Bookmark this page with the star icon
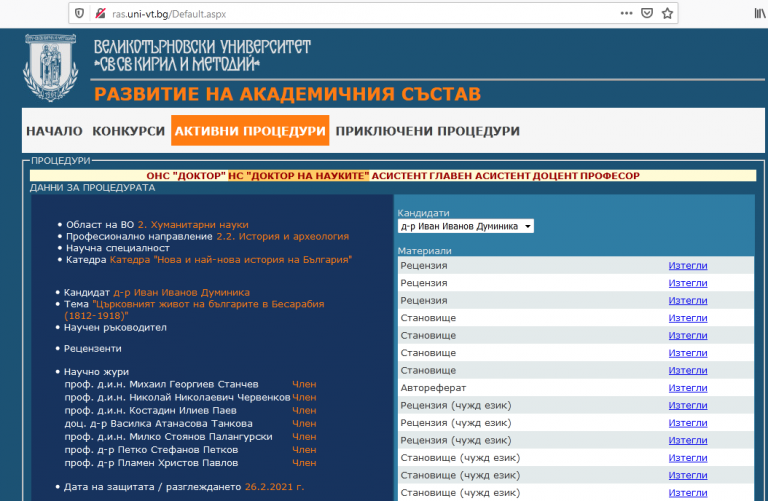The width and height of the screenshot is (768, 501). 668,14
